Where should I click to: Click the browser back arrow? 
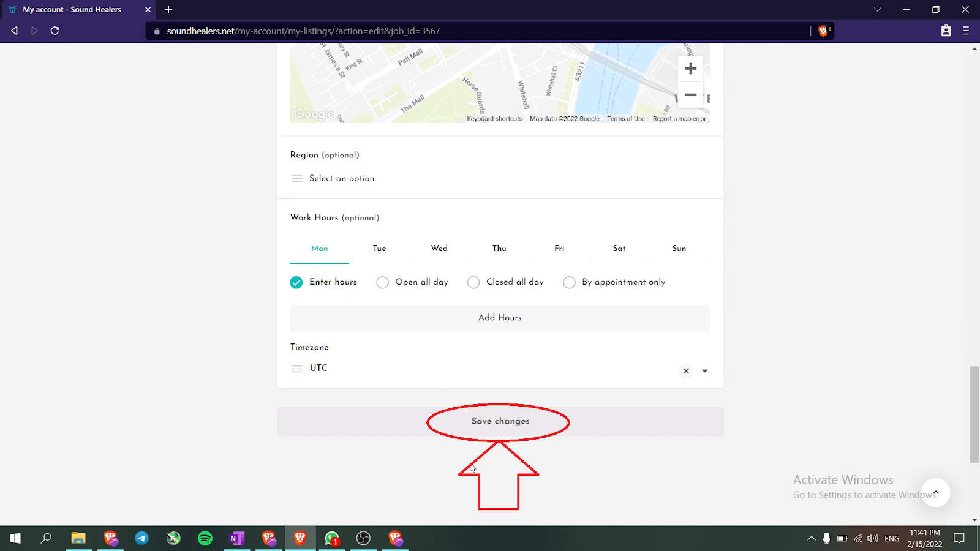point(14,31)
